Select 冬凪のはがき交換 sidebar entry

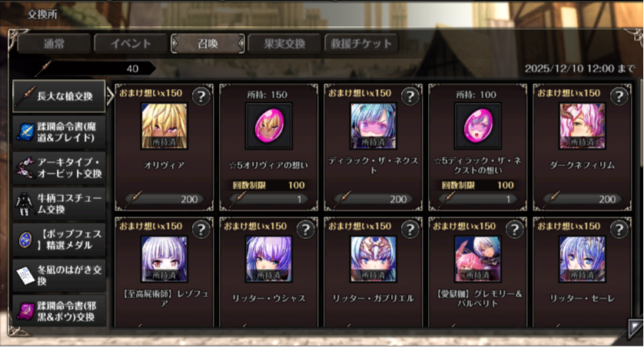click(x=59, y=275)
